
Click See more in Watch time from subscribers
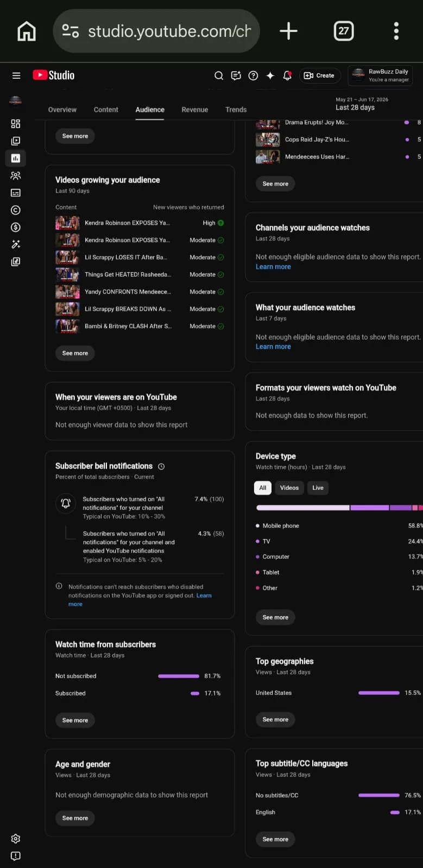pyautogui.click(x=75, y=720)
